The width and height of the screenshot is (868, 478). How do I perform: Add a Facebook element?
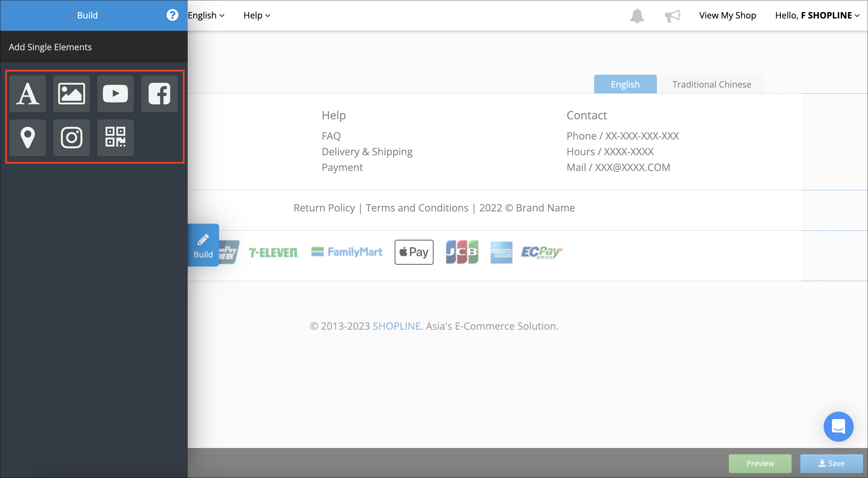(159, 94)
